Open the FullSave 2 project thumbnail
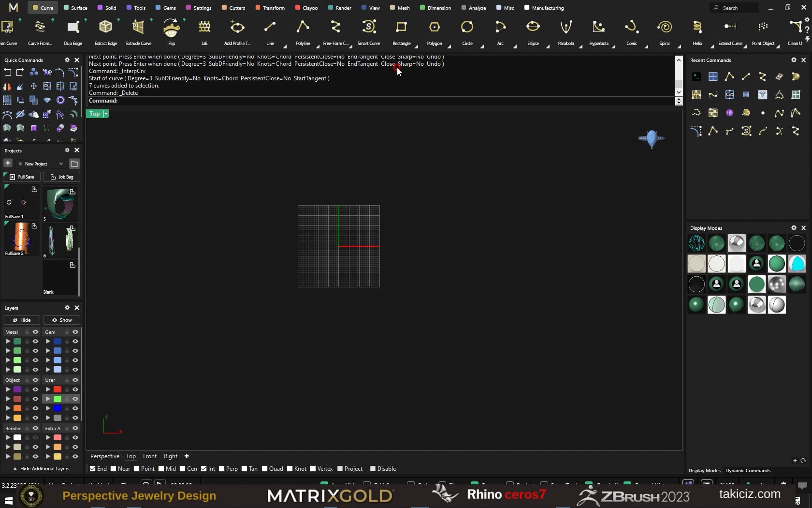812x508 pixels. point(21,239)
